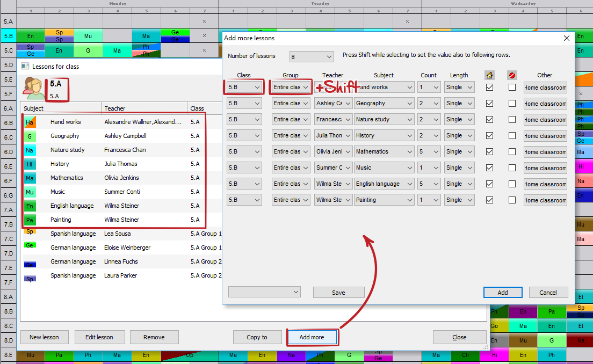Screen dimensions: 593x364
Task: Uncheck home classroom checkbox in Geography row
Action: tap(489, 103)
